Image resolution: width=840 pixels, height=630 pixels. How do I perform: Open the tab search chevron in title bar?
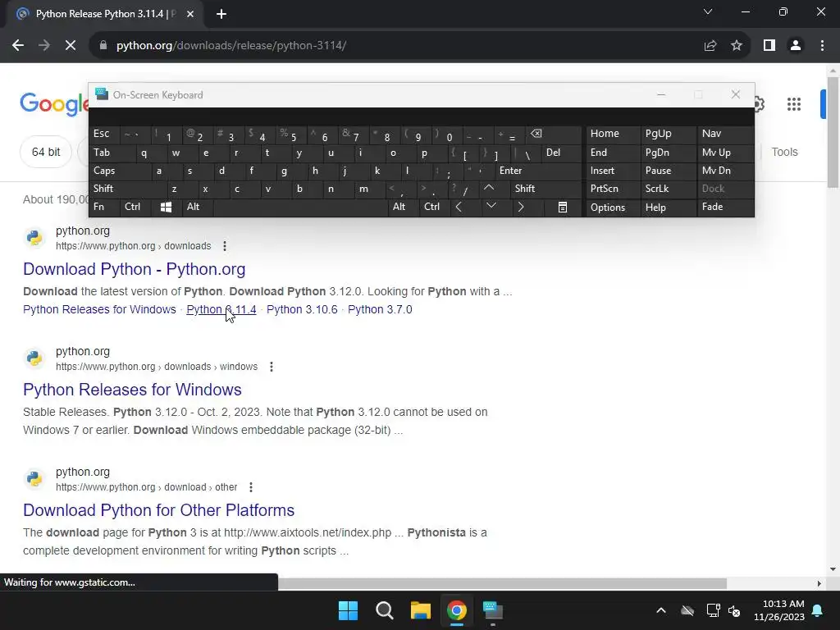coord(708,11)
